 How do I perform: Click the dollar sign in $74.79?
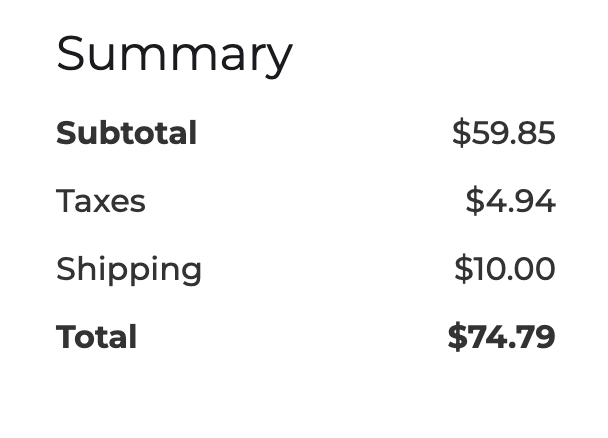[458, 336]
